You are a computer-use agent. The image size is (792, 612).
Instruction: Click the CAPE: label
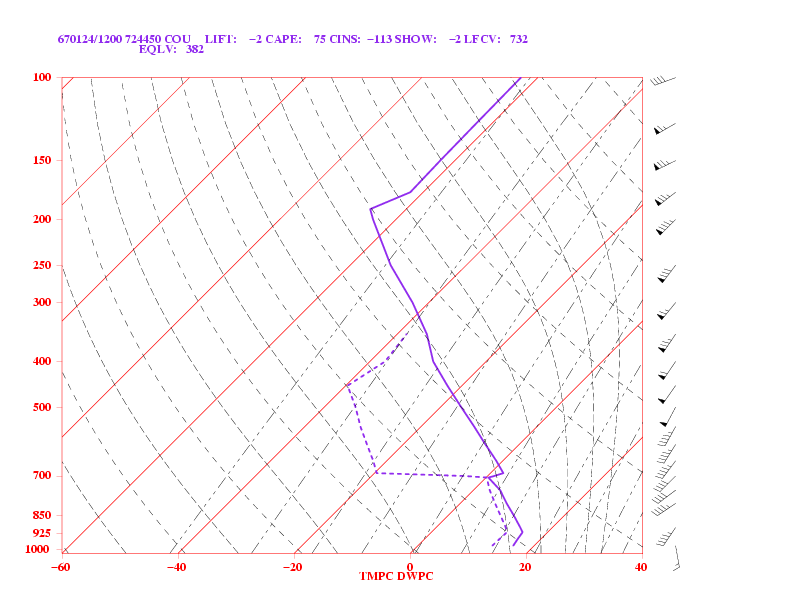click(283, 39)
